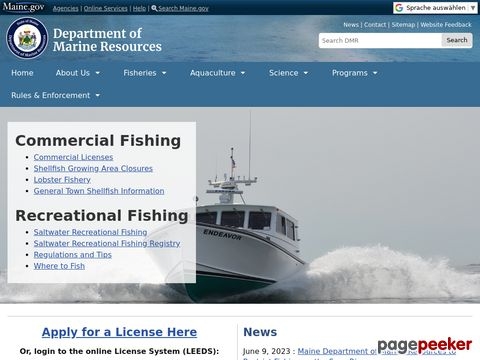Click Apply for a License Here
Screen dimensions: 480x360
click(x=119, y=332)
